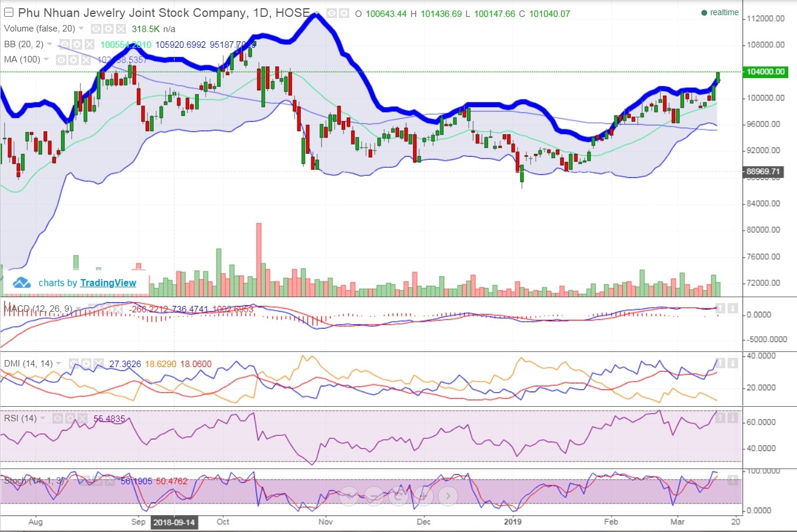Image resolution: width=797 pixels, height=532 pixels.
Task: Zoom in using the round plus button
Action: click(423, 496)
